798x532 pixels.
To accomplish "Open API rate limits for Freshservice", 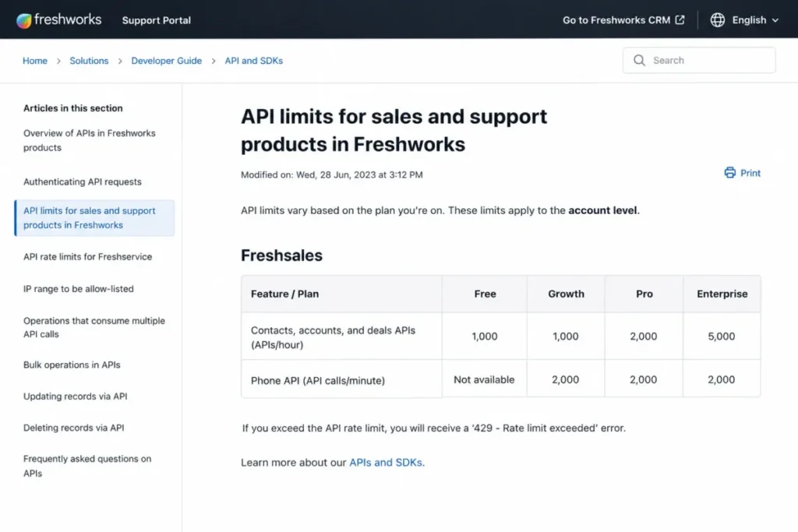I will click(87, 257).
